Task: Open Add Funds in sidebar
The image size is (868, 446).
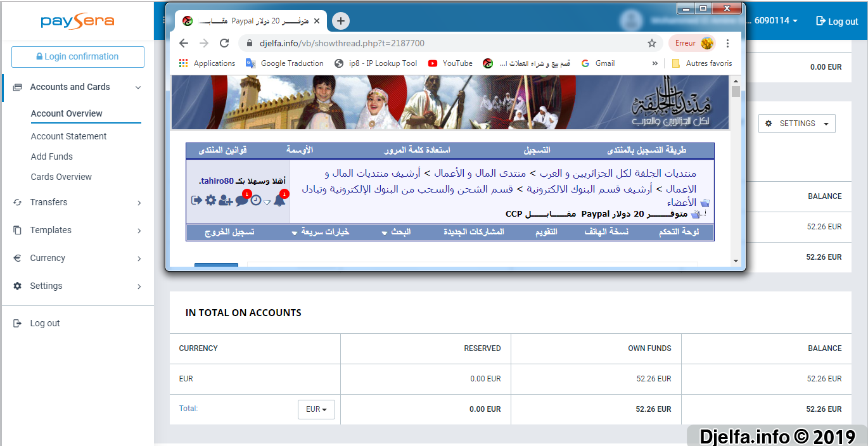Action: [x=52, y=156]
